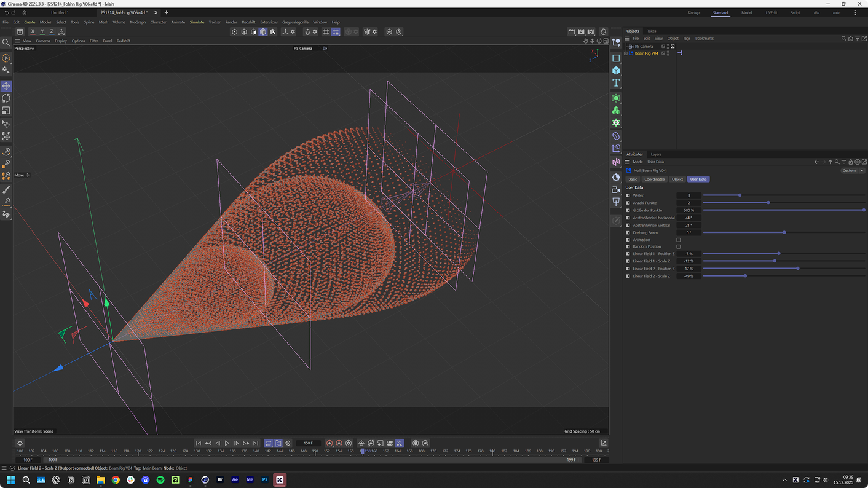Select the Scale tool
Viewport: 868px width, 488px height.
pyautogui.click(x=6, y=111)
